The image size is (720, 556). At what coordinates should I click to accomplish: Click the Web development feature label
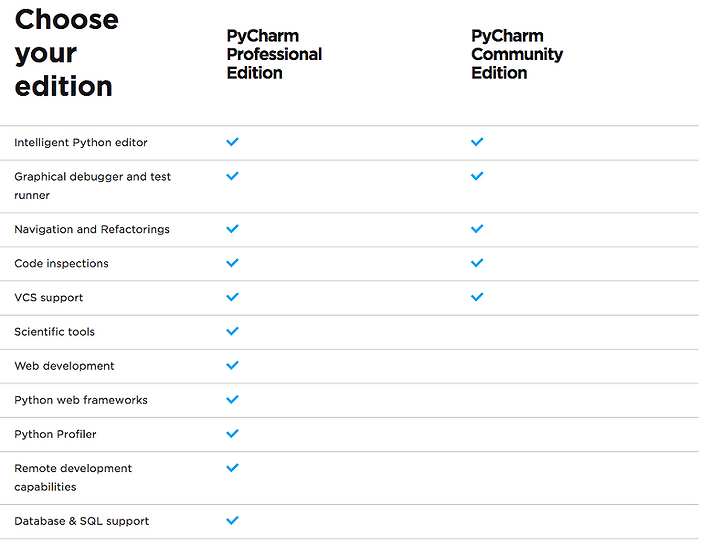tap(64, 366)
